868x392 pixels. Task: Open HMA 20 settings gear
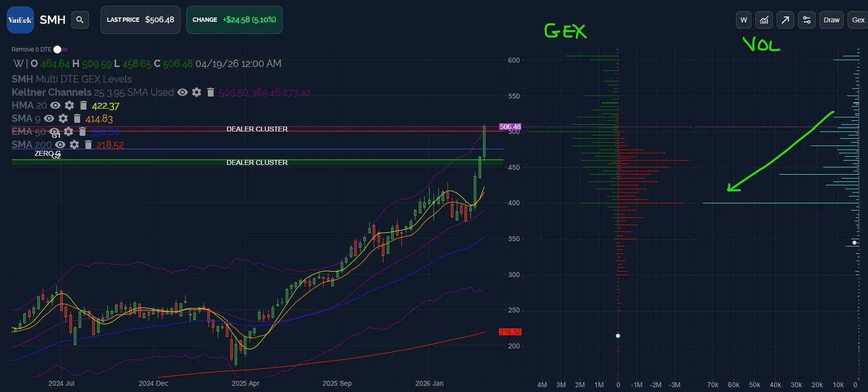click(69, 105)
